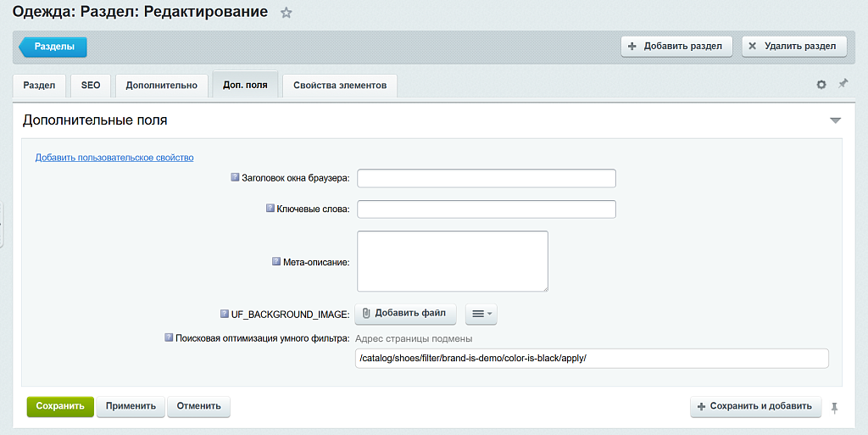Click the pin icon beside the tabs
The width and height of the screenshot is (868, 435).
click(x=843, y=84)
